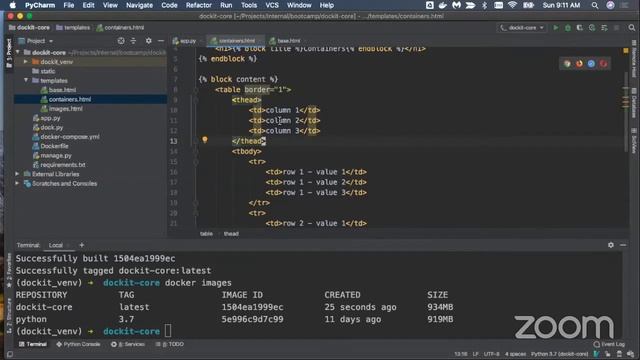Image resolution: width=640 pixels, height=360 pixels.
Task: Expand External Libraries node
Action: (18, 174)
